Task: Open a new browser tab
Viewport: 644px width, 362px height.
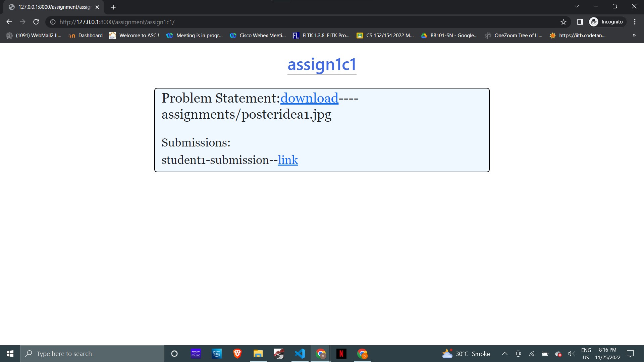Action: point(113,7)
